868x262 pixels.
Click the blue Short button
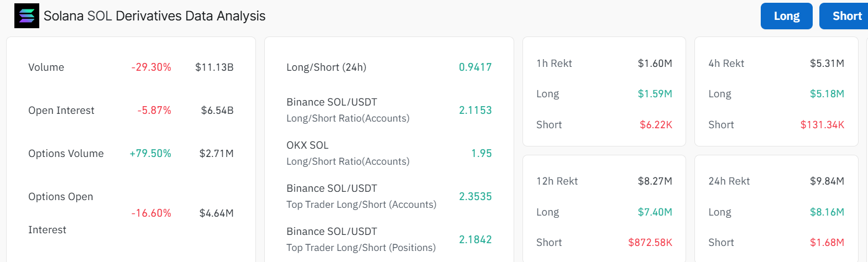coord(844,16)
